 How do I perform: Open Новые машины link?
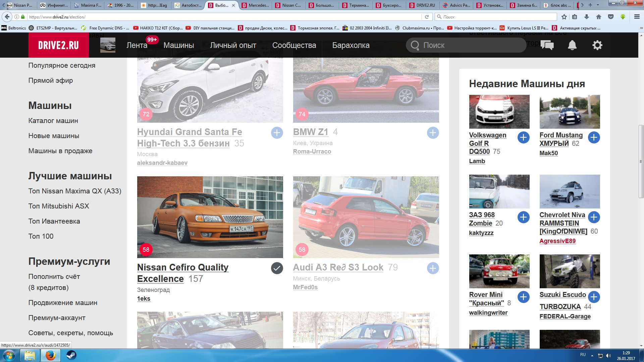pyautogui.click(x=54, y=136)
